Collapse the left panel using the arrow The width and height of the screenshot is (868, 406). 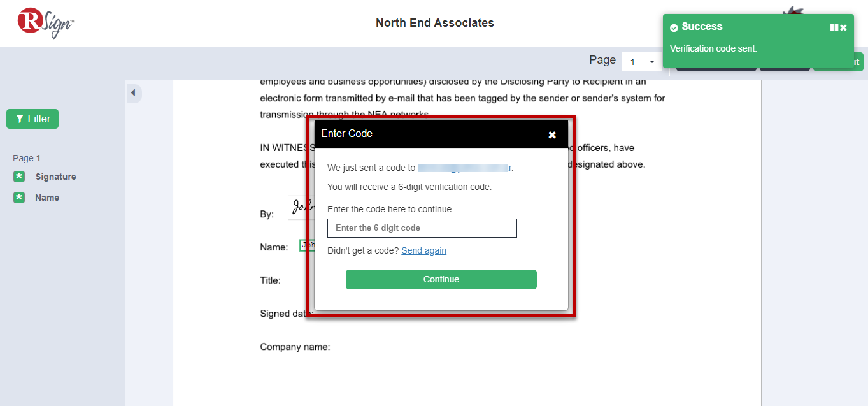point(134,93)
